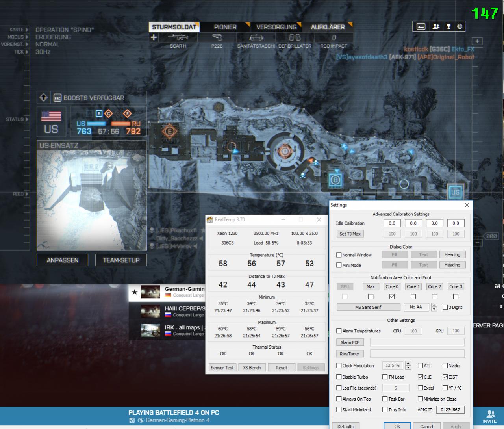Expand the Karte sidebar arrow

(27, 30)
